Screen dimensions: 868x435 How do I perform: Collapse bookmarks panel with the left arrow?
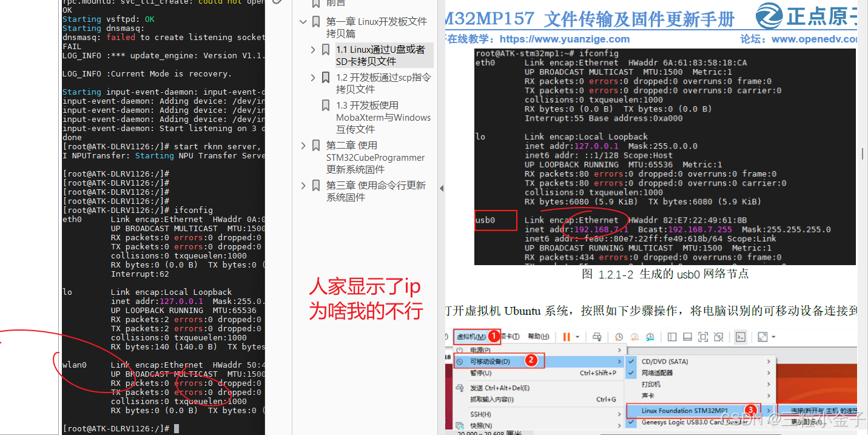pos(442,189)
